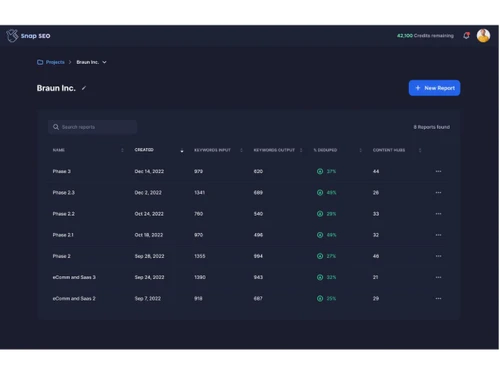This screenshot has height=375, width=500.
Task: Create a New Report
Action: pos(434,88)
